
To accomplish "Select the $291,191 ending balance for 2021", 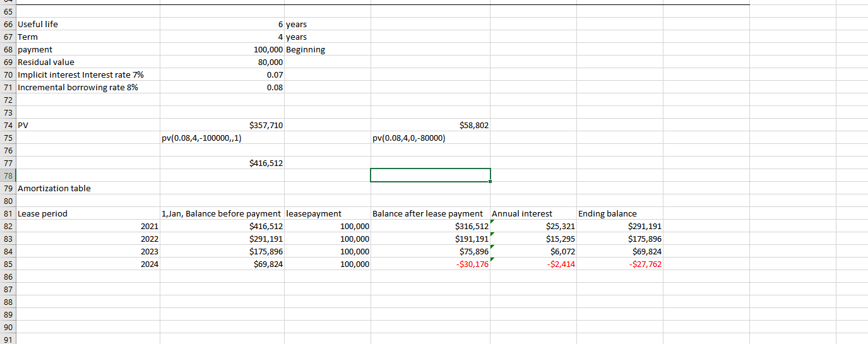I will click(x=620, y=226).
